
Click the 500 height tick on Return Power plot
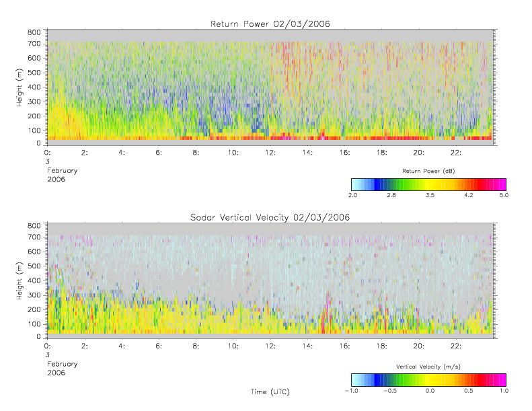(x=34, y=73)
